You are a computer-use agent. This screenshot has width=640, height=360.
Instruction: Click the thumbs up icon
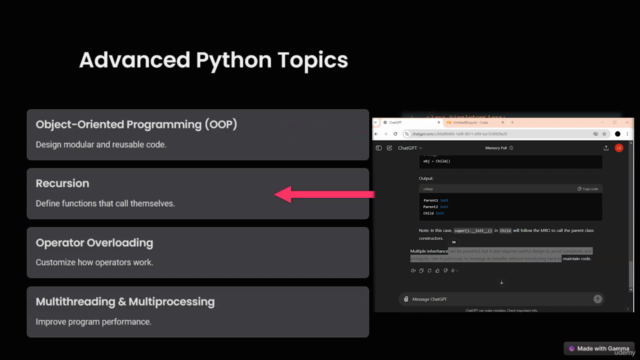point(438,271)
